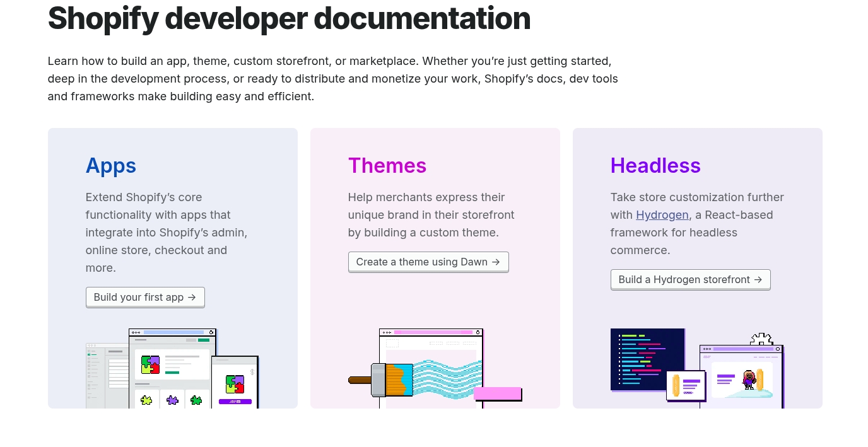
Task: Click the small green puzzle piece thumbnail
Action: [x=196, y=400]
